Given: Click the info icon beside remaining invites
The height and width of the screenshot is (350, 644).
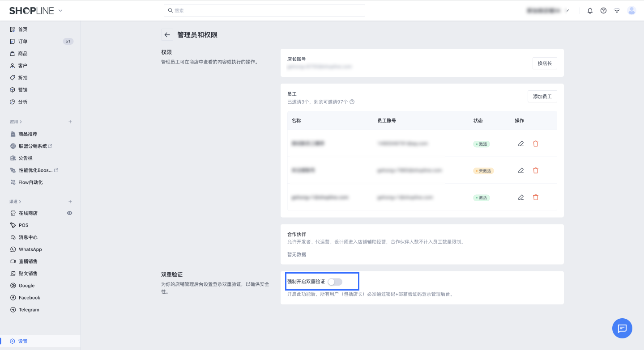Looking at the screenshot, I should (352, 102).
